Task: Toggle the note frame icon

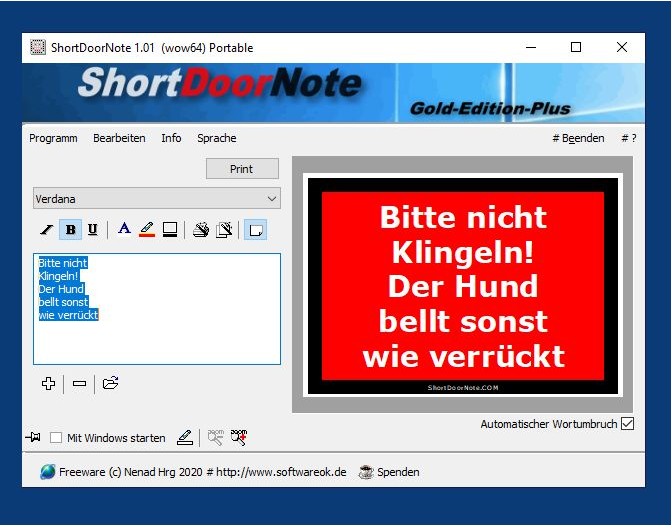Action: pos(255,230)
